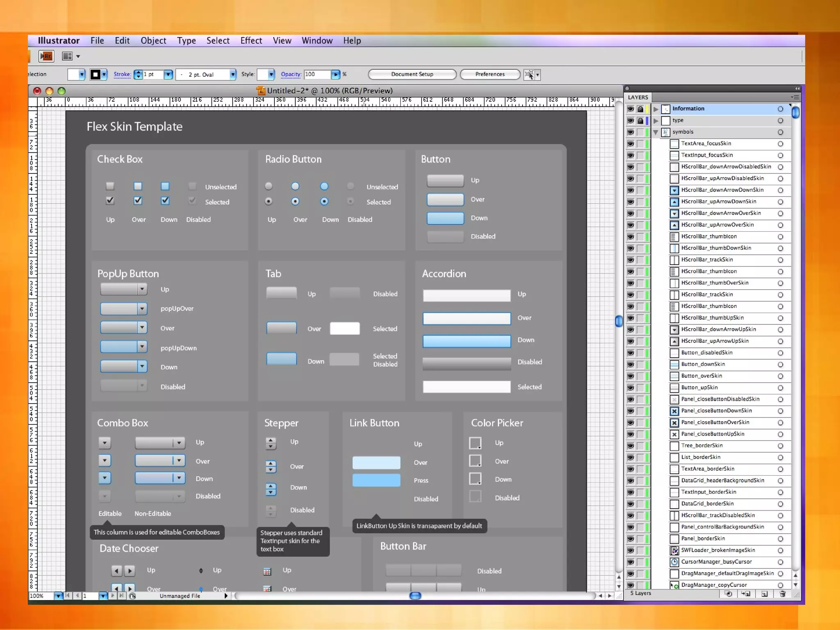Screen dimensions: 840x630
Task: Expand the type layer triangle
Action: click(656, 121)
